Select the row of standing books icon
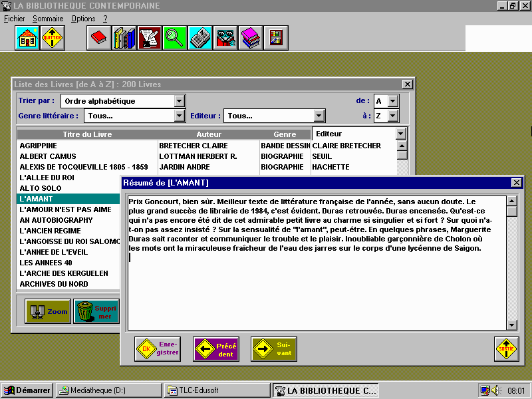The image size is (532, 399). pos(124,39)
